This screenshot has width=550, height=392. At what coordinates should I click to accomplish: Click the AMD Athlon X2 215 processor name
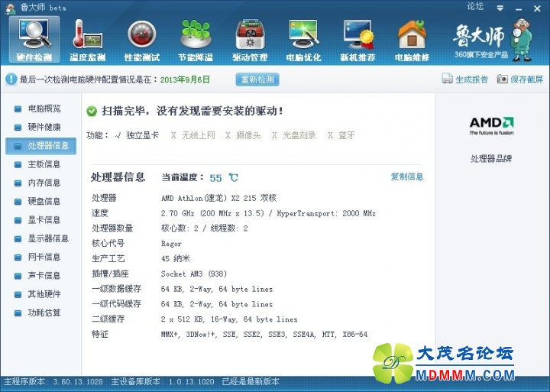point(219,198)
